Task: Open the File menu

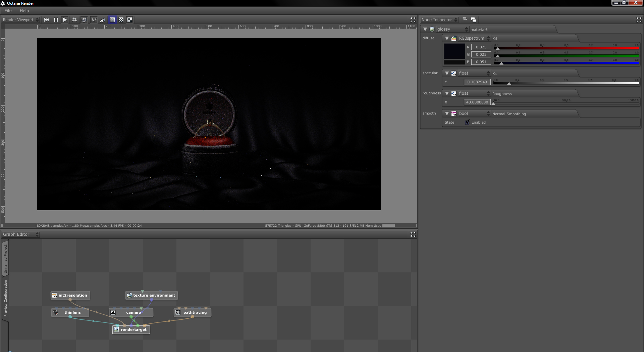Action: (8, 11)
